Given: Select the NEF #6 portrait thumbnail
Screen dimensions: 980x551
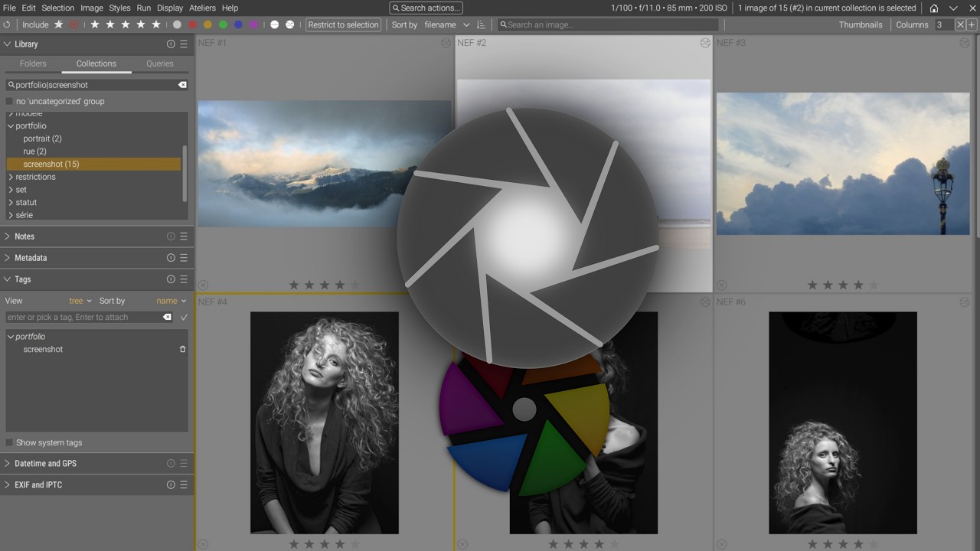Looking at the screenshot, I should point(843,422).
